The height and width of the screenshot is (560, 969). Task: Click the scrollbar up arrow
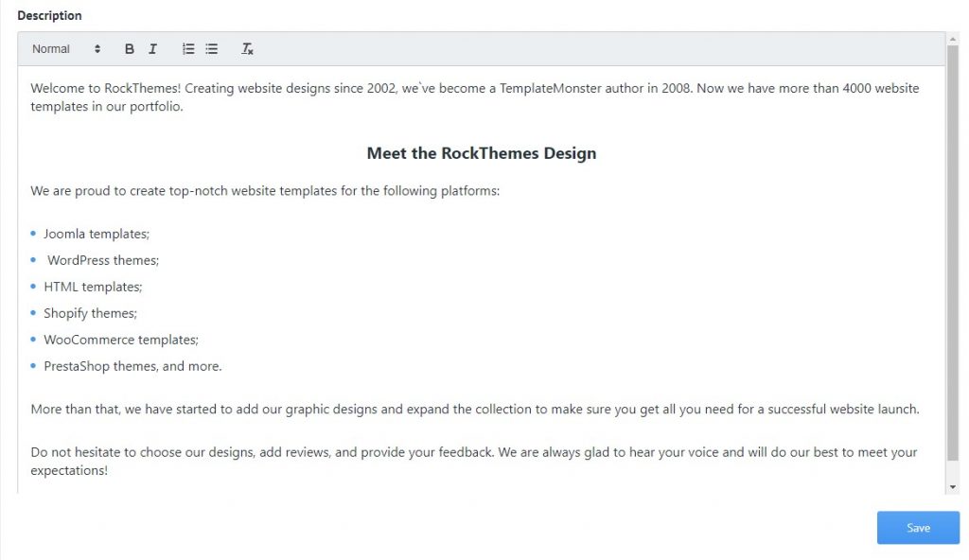[x=952, y=39]
